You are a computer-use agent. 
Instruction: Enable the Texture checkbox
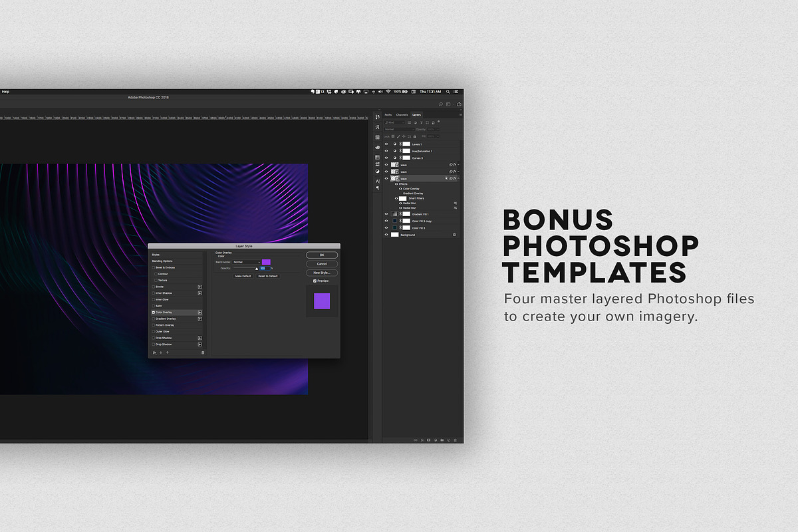[x=156, y=280]
